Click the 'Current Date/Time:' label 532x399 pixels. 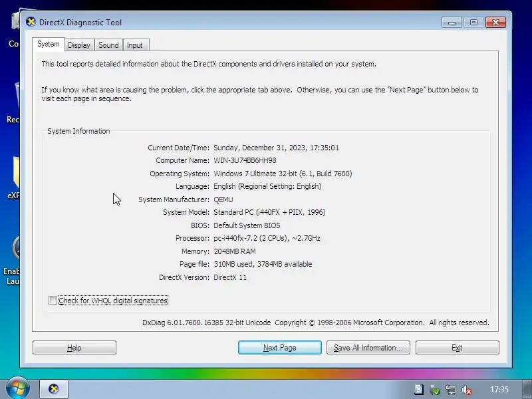[x=178, y=148]
